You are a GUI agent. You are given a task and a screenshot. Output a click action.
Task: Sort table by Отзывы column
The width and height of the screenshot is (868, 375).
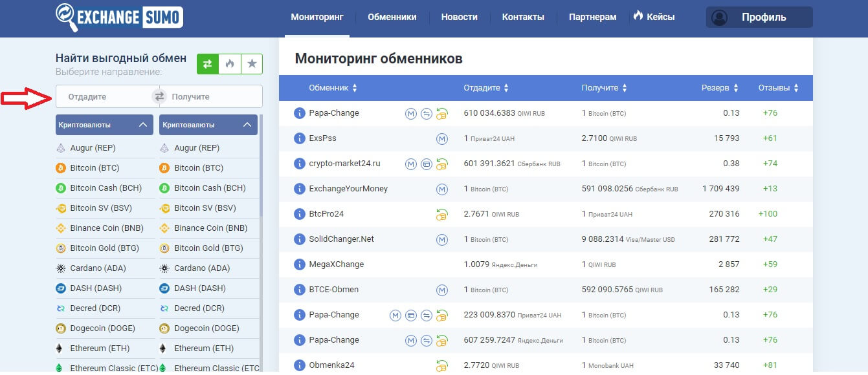pos(779,88)
